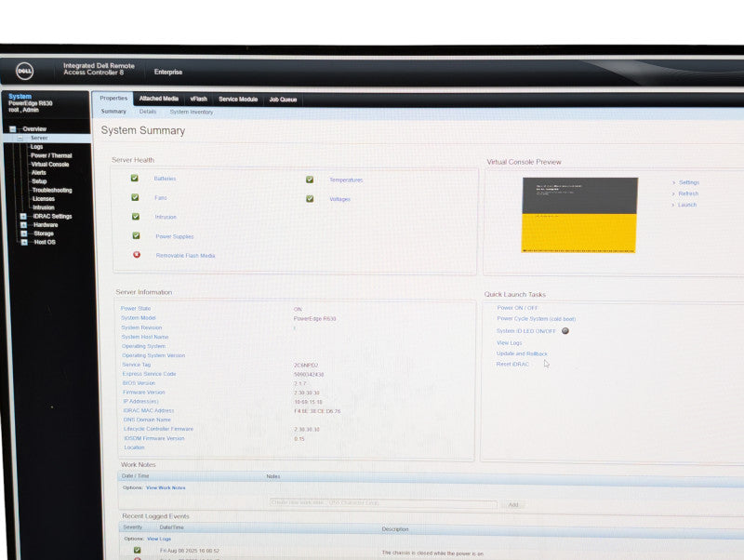Click the Removable Flash Media red error icon
744x560 pixels.
click(137, 254)
